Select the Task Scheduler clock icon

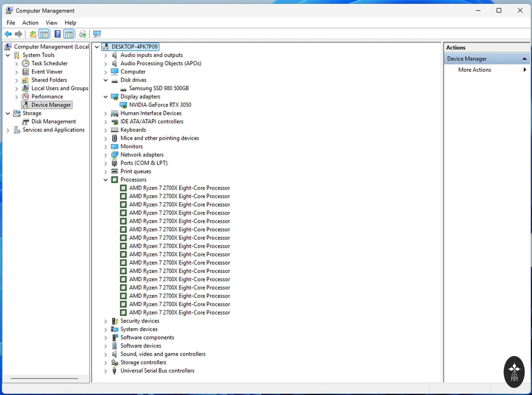pyautogui.click(x=26, y=63)
